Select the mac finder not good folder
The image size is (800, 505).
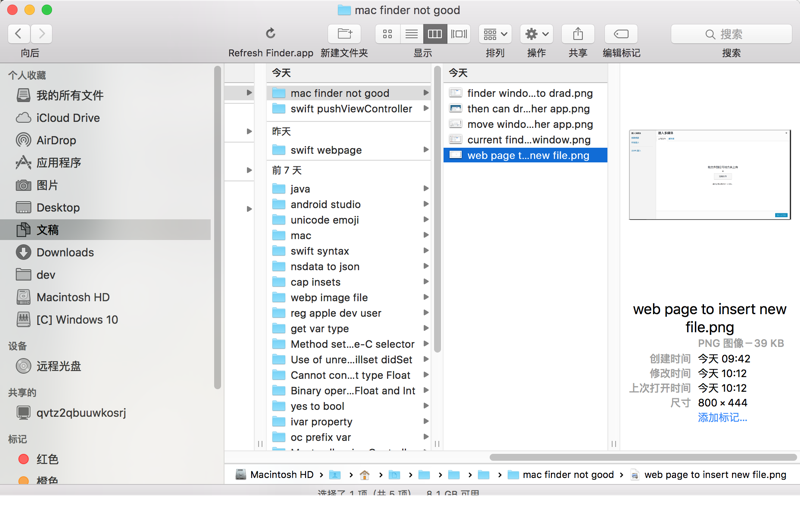coord(349,93)
